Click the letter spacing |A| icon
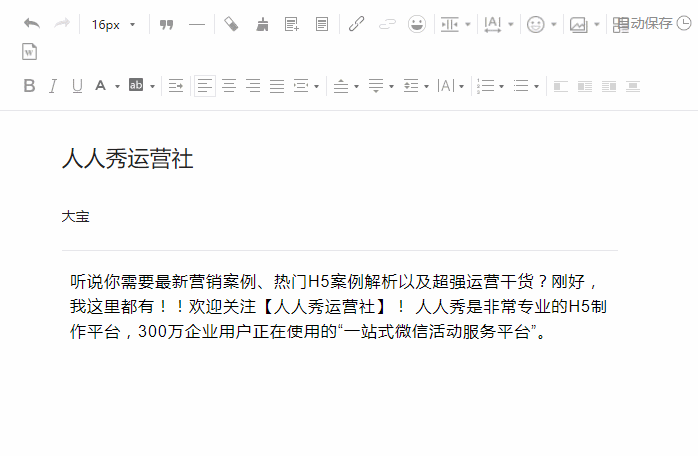Screen dimensions: 698x456 click(x=446, y=86)
